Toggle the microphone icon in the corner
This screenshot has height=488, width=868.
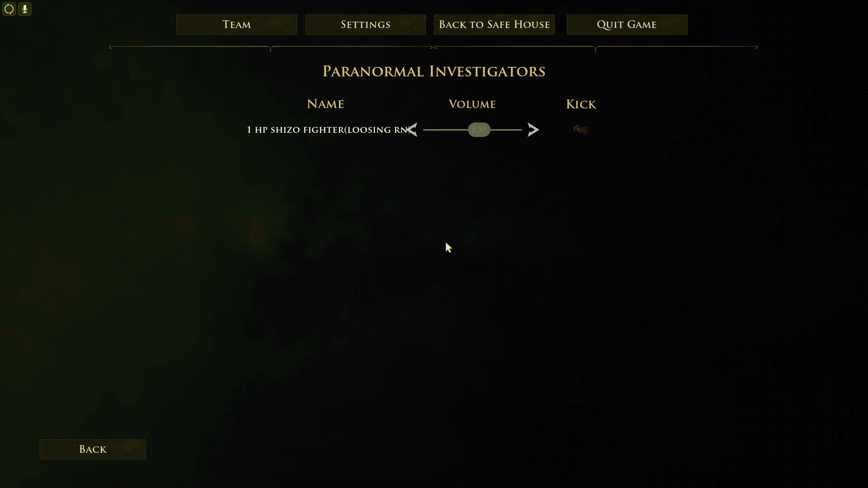(25, 9)
